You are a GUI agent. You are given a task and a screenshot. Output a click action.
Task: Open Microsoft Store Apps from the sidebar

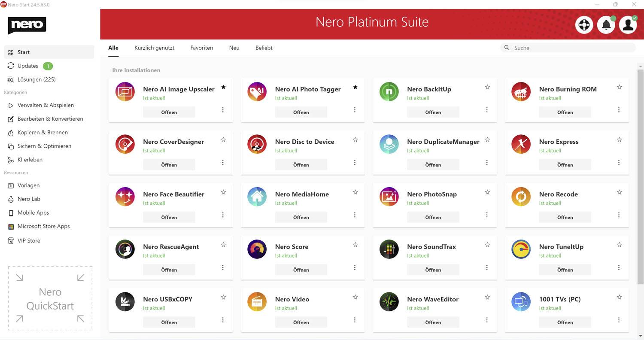43,226
